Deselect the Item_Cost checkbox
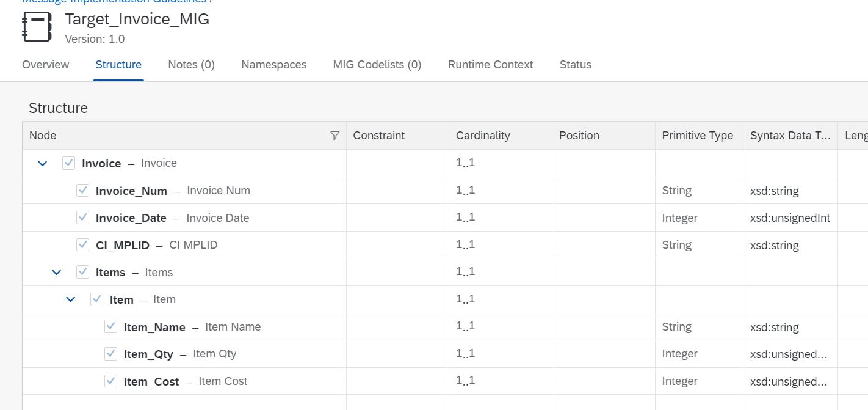The image size is (868, 410). 110,381
